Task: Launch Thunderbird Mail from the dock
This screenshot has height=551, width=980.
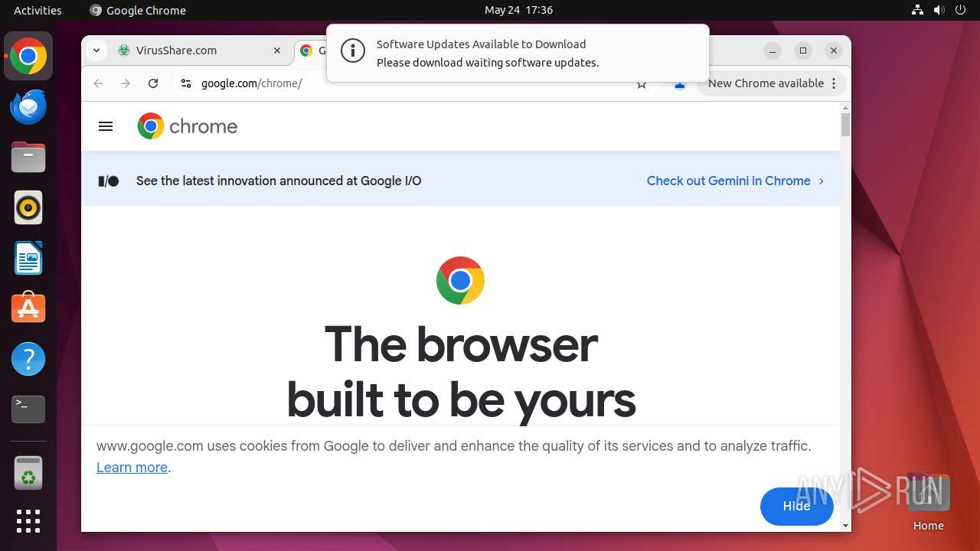Action: 28,107
